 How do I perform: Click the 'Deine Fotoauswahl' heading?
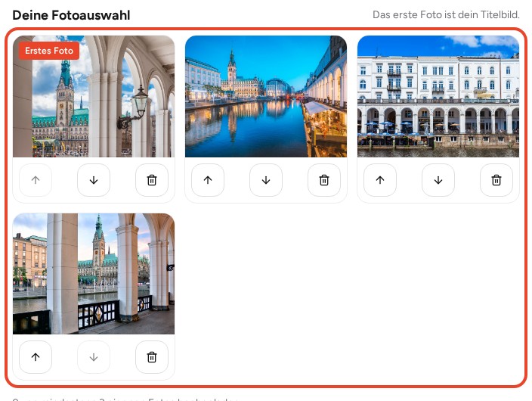click(x=71, y=15)
